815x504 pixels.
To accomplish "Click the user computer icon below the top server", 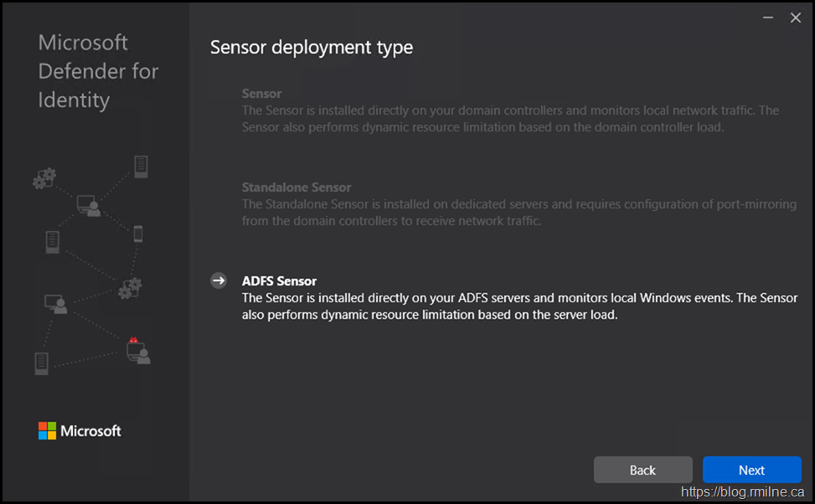I will (89, 205).
